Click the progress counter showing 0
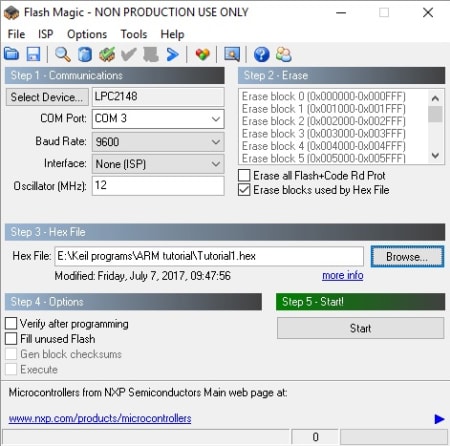The height and width of the screenshot is (446, 450). (x=315, y=437)
